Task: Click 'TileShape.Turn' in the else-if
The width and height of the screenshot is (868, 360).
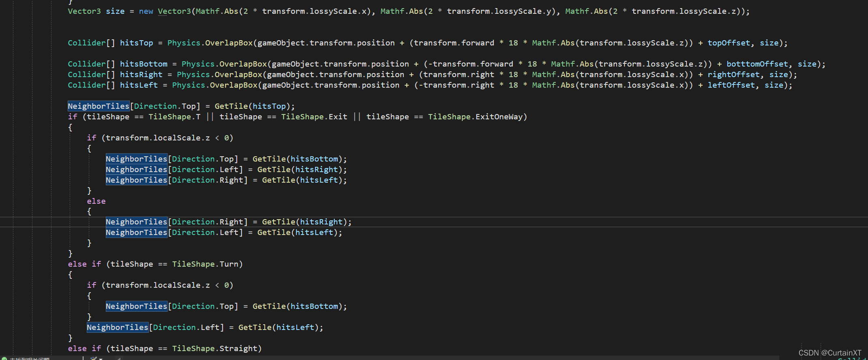Action: click(x=205, y=264)
